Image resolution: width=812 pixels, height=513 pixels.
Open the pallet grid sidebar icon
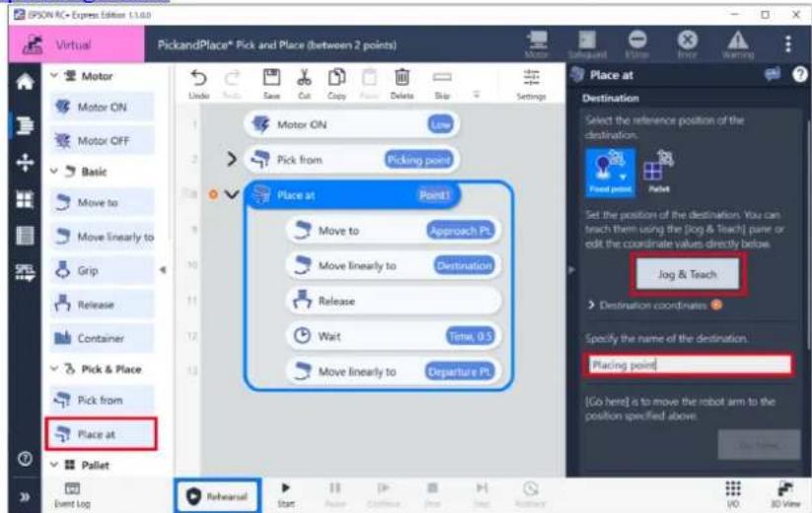tap(25, 199)
